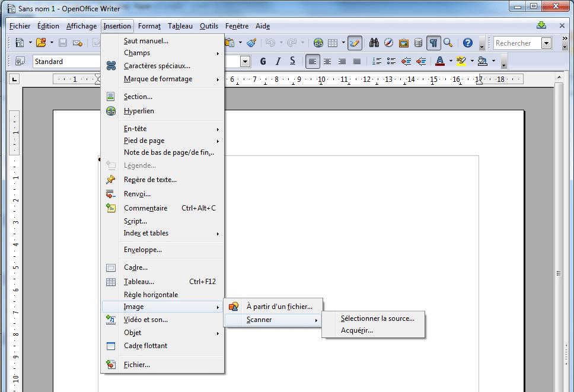The image size is (574, 392).
Task: Click inside the Rechercher search field
Action: tap(516, 43)
